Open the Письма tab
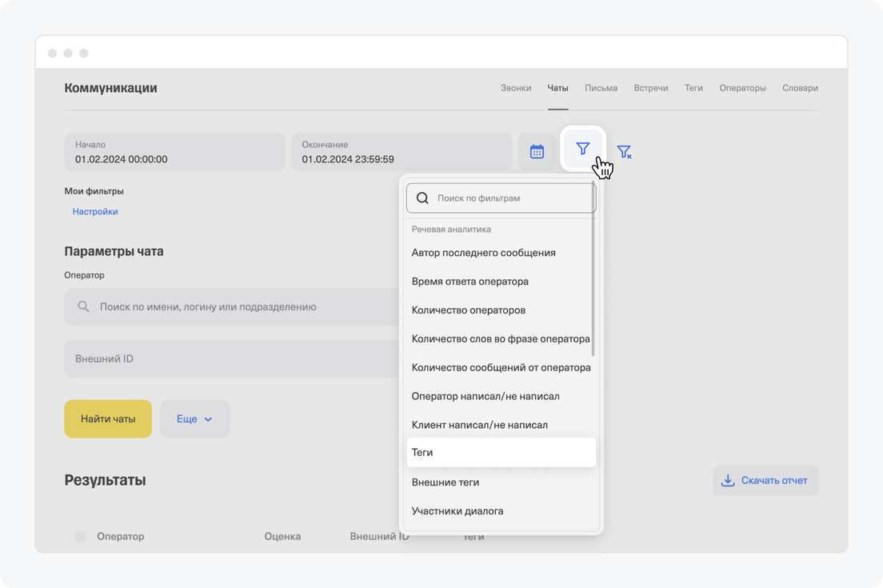 click(x=601, y=88)
